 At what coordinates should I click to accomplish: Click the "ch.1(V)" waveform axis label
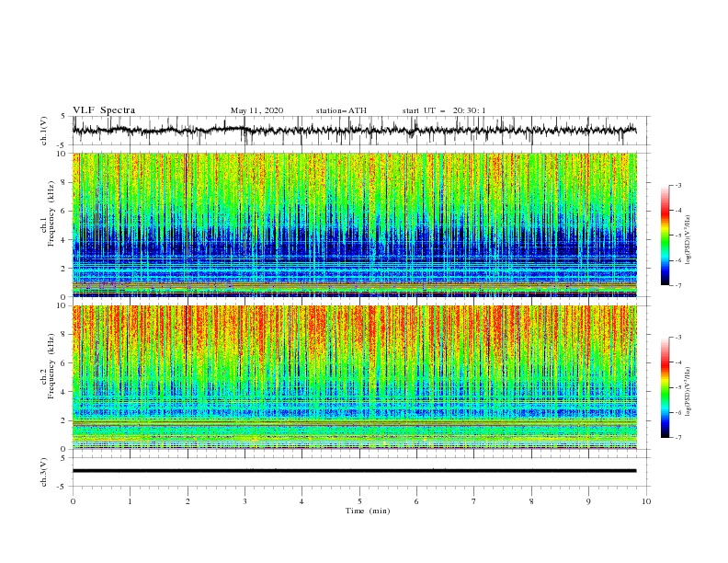pos(44,131)
